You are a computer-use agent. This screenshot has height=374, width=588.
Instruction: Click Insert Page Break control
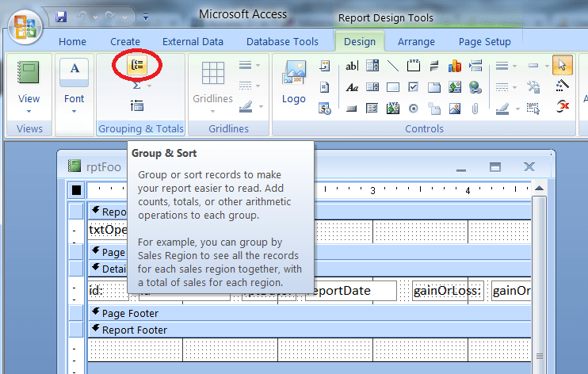coord(475,66)
